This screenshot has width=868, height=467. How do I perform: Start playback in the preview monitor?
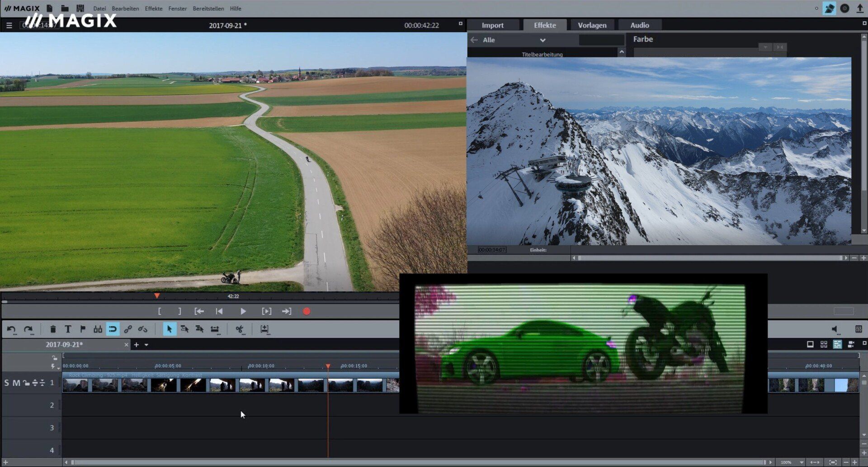[x=243, y=311]
